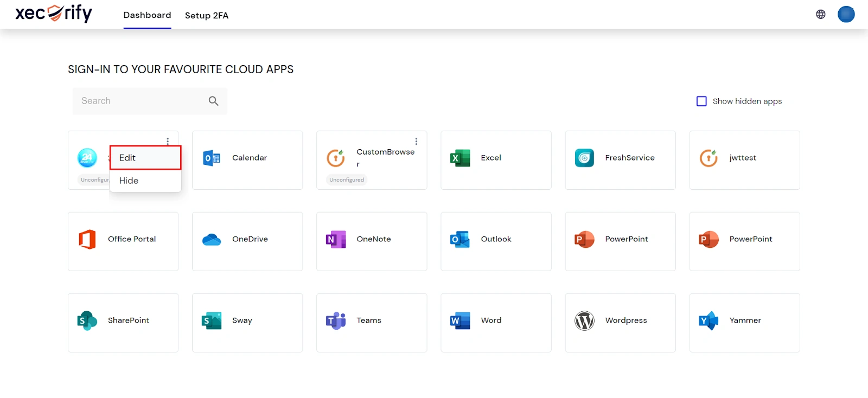The image size is (868, 398).
Task: Switch to the Dashboard tab
Action: (x=147, y=15)
